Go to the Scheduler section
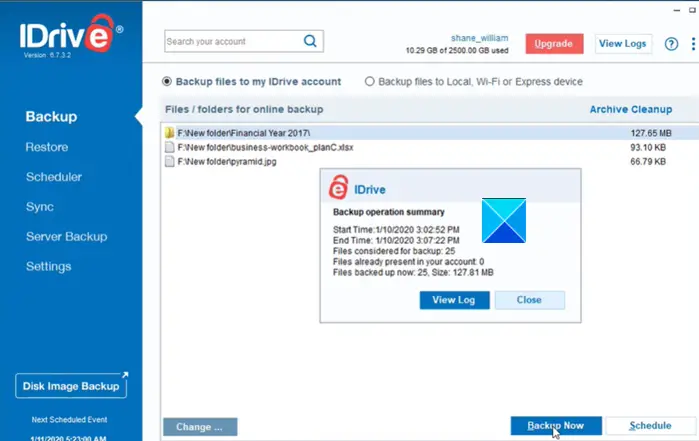699x441 pixels. point(54,177)
